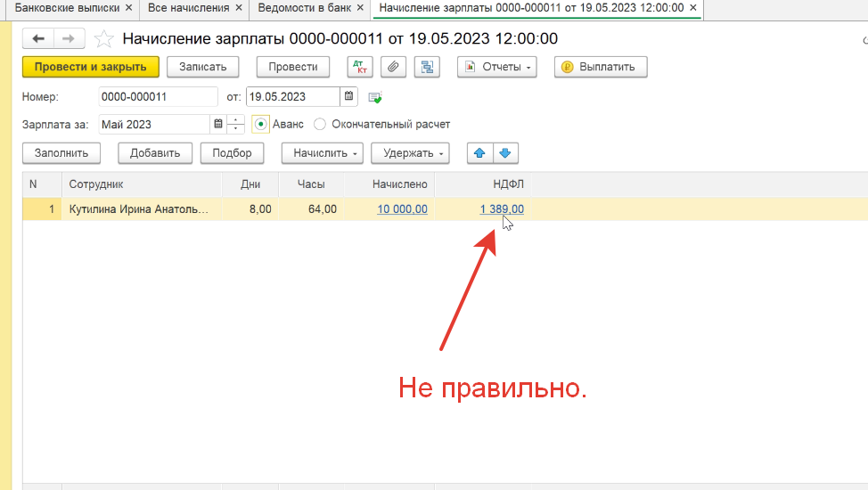The width and height of the screenshot is (868, 490).
Task: Select Окончательный расчет radio option
Action: coord(321,125)
